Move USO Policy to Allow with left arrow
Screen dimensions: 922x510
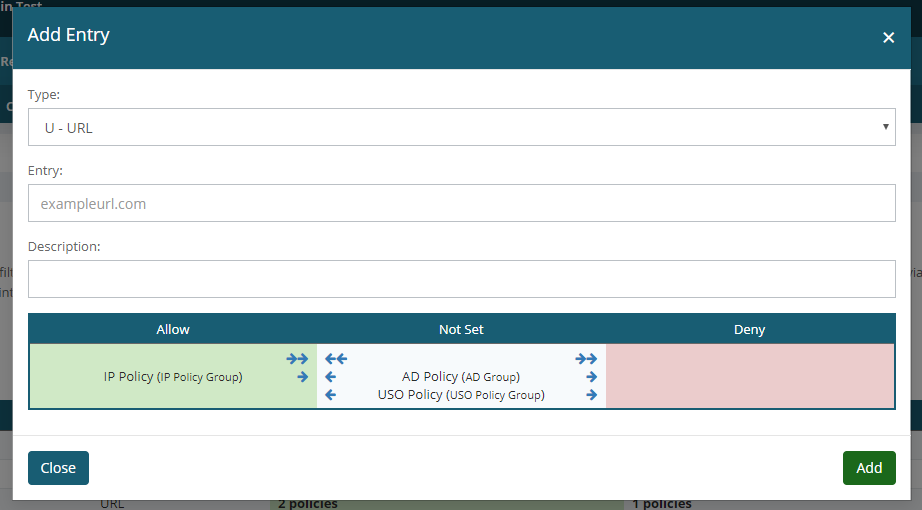[x=331, y=395]
